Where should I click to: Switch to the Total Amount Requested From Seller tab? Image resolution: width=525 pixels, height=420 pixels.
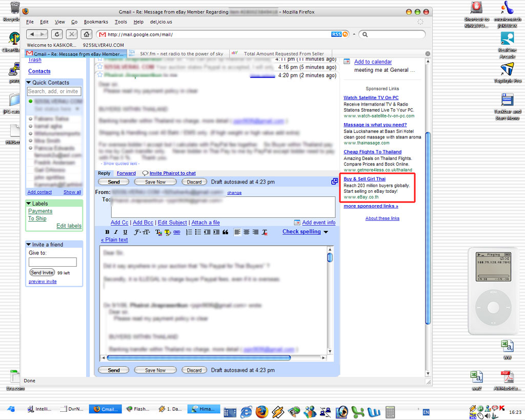click(280, 53)
